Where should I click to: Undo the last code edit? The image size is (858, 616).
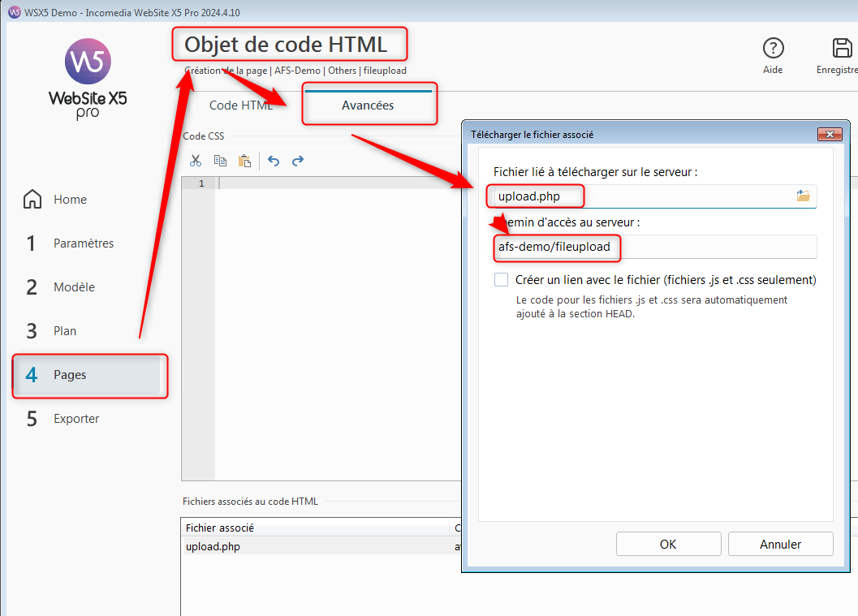[274, 161]
